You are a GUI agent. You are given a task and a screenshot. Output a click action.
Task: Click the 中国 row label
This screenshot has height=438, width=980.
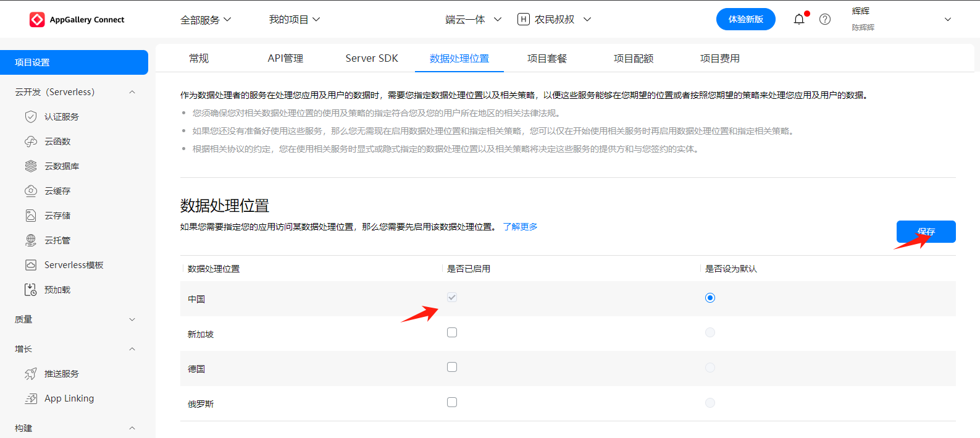196,299
